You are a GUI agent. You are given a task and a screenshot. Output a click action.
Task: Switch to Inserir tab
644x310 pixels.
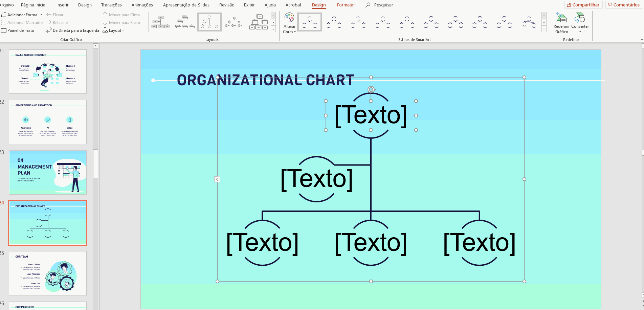coord(63,5)
